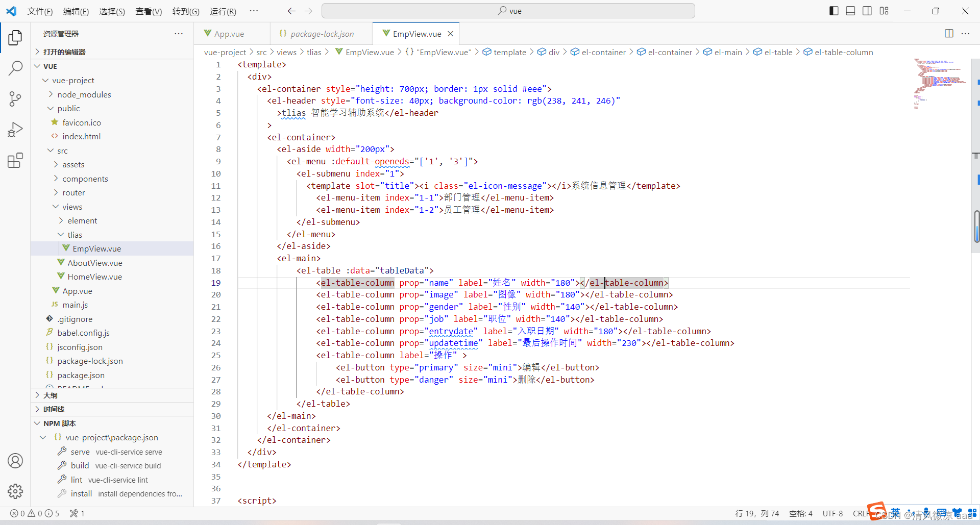The height and width of the screenshot is (525, 980).
Task: Close the EmpView.vue tab
Action: [450, 34]
